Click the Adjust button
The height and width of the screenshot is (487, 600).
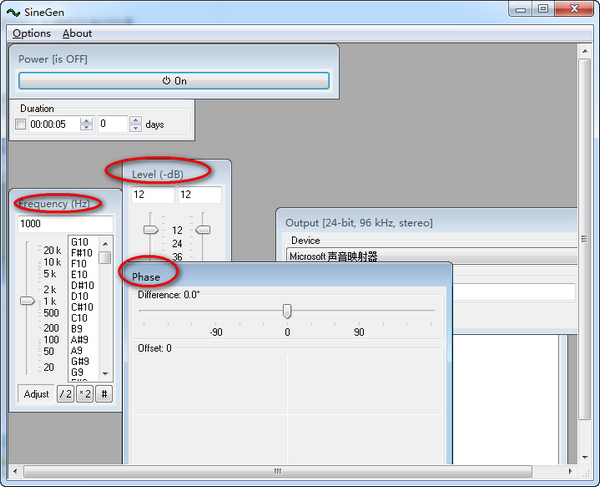[36, 394]
